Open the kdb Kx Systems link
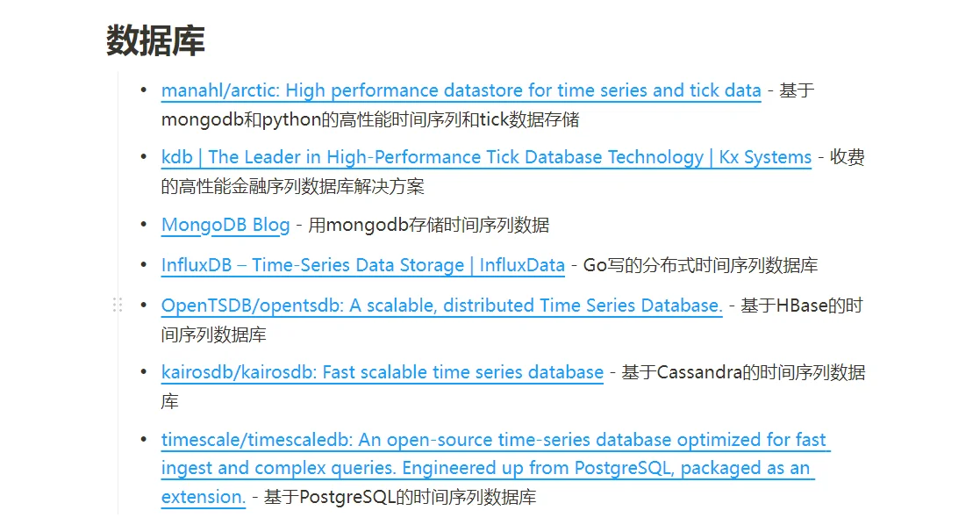Image resolution: width=980 pixels, height=532 pixels. (486, 157)
